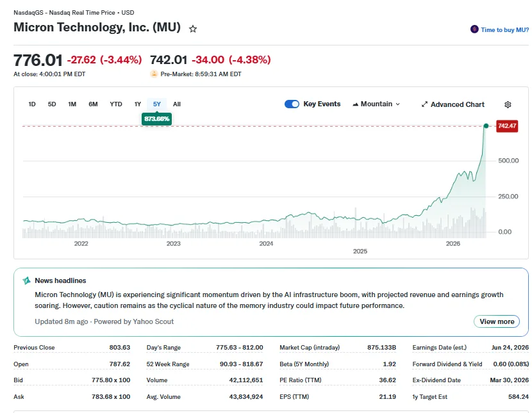The height and width of the screenshot is (413, 532).
Task: Click the Open value 787.62
Action: coord(119,364)
